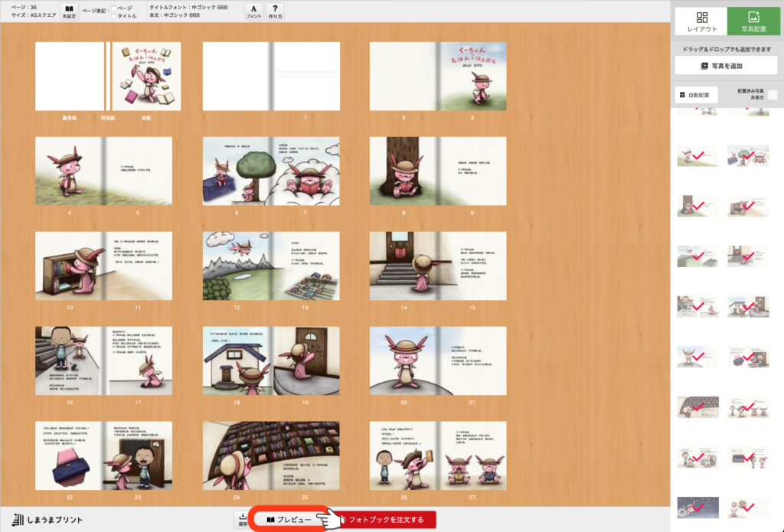
Task: Select the page 20-21 spread
Action: click(438, 361)
